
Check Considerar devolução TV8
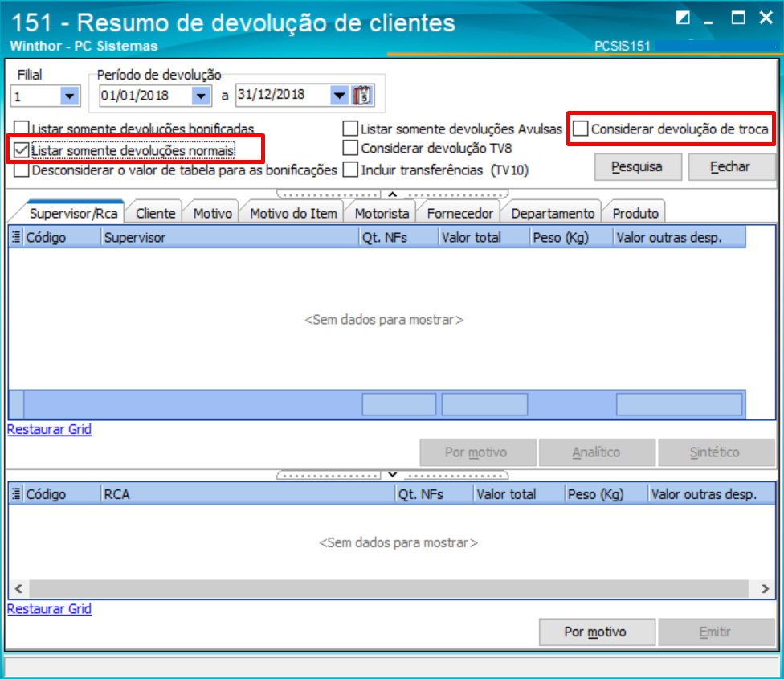tap(350, 148)
